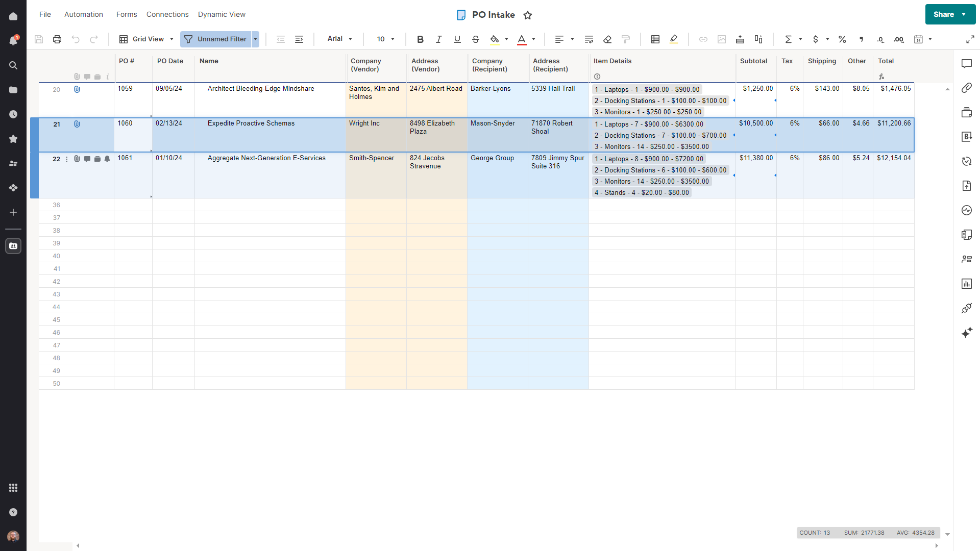
Task: Open the Attachments panel
Action: click(967, 87)
